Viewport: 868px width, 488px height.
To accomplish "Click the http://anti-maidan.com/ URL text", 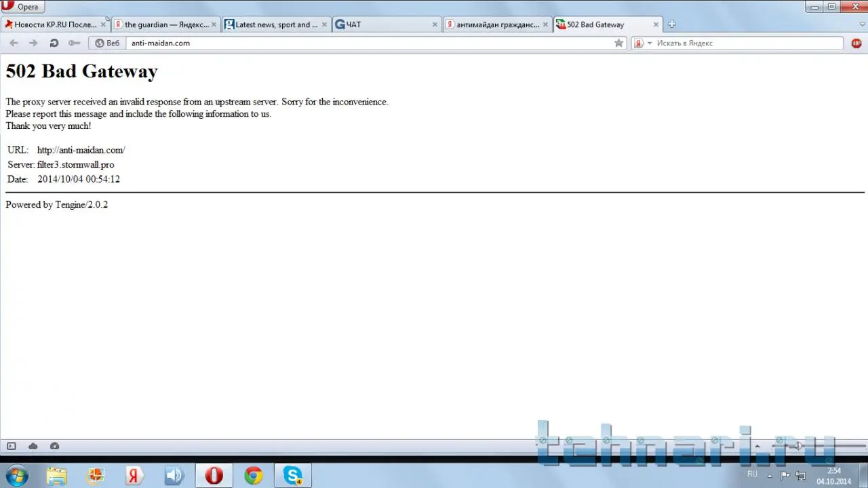I will pos(81,150).
